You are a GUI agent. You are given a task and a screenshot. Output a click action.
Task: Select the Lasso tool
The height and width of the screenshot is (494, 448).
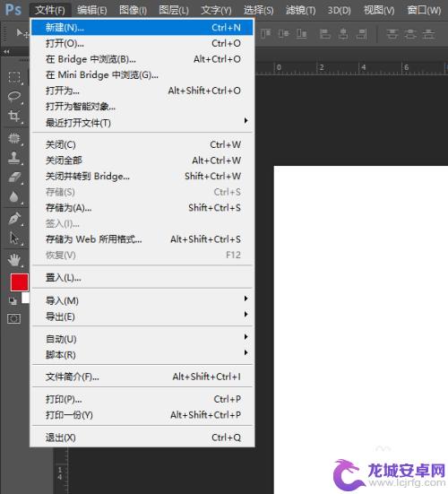(x=14, y=97)
